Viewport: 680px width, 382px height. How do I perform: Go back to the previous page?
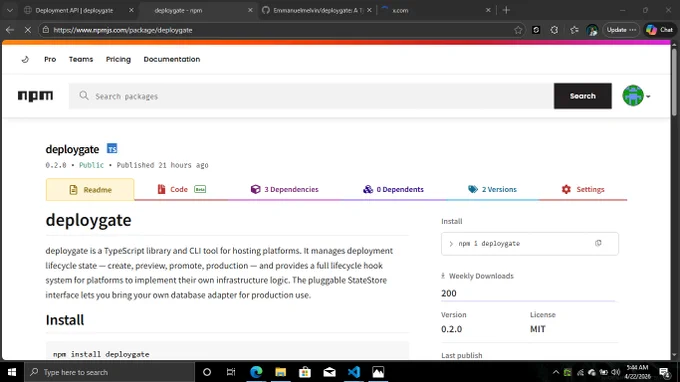(x=10, y=30)
